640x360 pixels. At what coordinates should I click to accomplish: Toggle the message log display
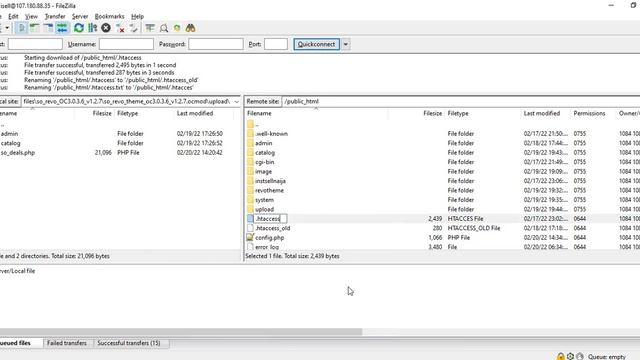[22, 28]
